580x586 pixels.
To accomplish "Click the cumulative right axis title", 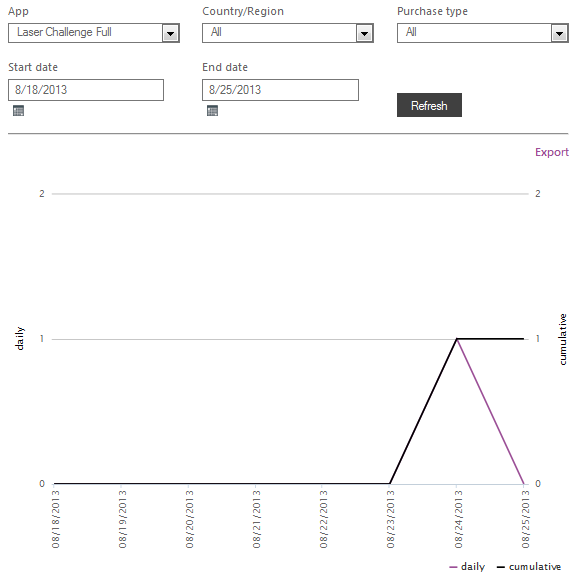I will coord(562,339).
